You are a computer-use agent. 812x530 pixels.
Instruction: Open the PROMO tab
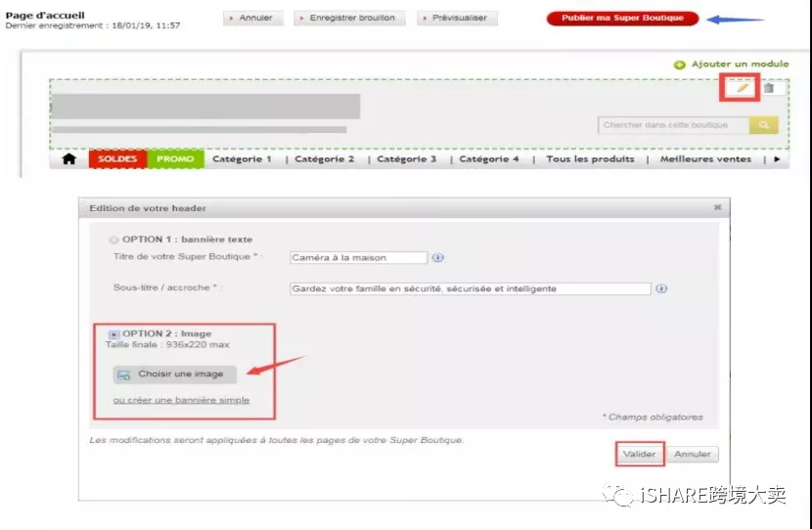pos(175,158)
